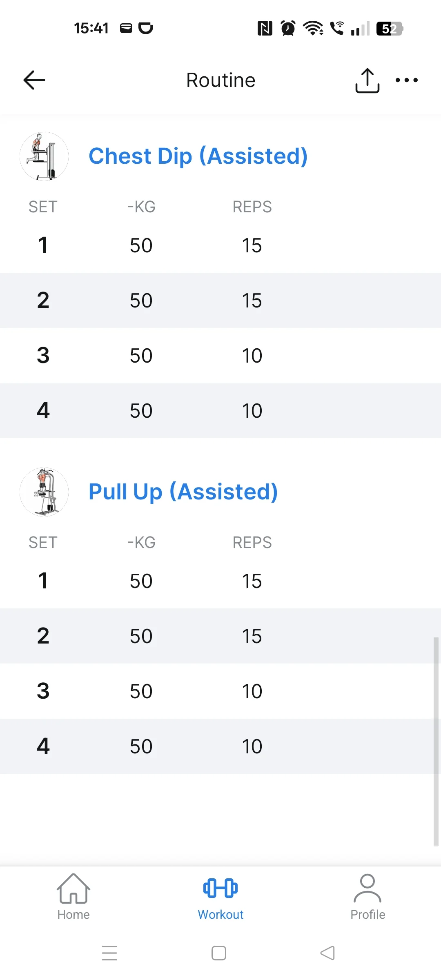Tap the alarm icon in status bar

click(288, 29)
